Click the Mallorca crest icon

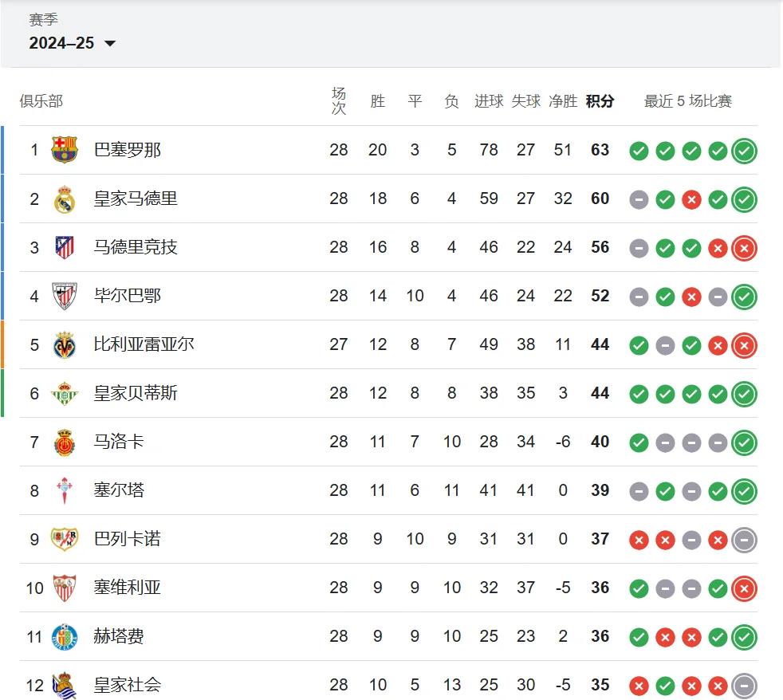point(65,442)
